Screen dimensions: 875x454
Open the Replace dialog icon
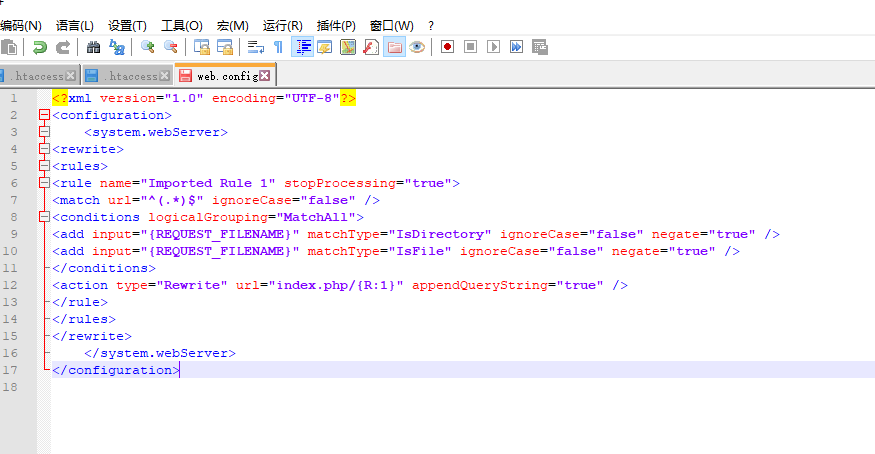pyautogui.click(x=117, y=47)
